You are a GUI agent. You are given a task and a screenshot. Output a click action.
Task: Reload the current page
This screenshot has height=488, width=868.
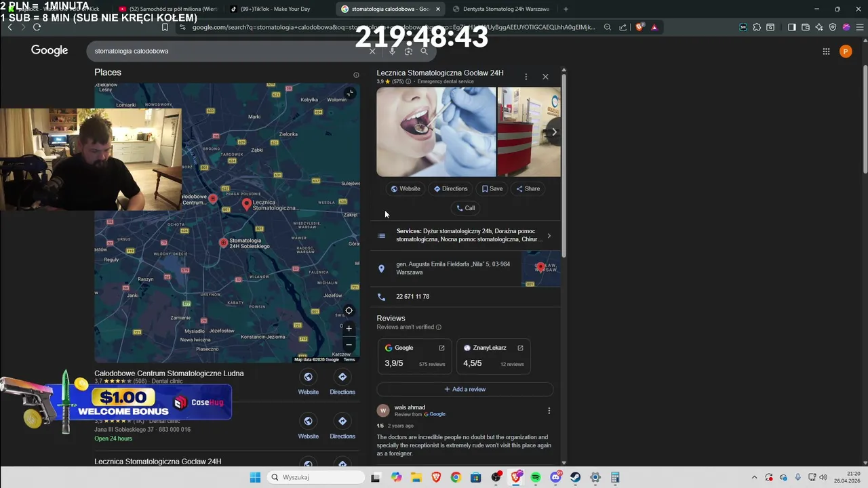[37, 27]
